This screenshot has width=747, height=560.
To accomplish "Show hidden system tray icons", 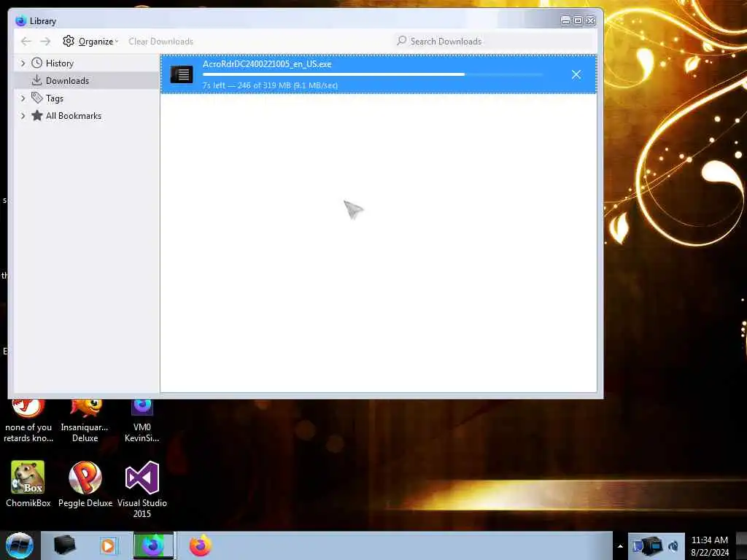I will click(x=620, y=546).
